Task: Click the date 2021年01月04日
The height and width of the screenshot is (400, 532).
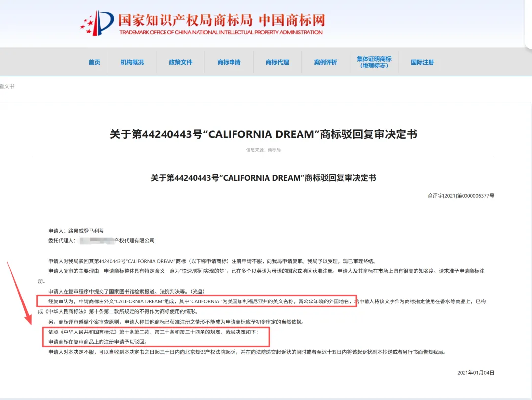Action: (475, 372)
